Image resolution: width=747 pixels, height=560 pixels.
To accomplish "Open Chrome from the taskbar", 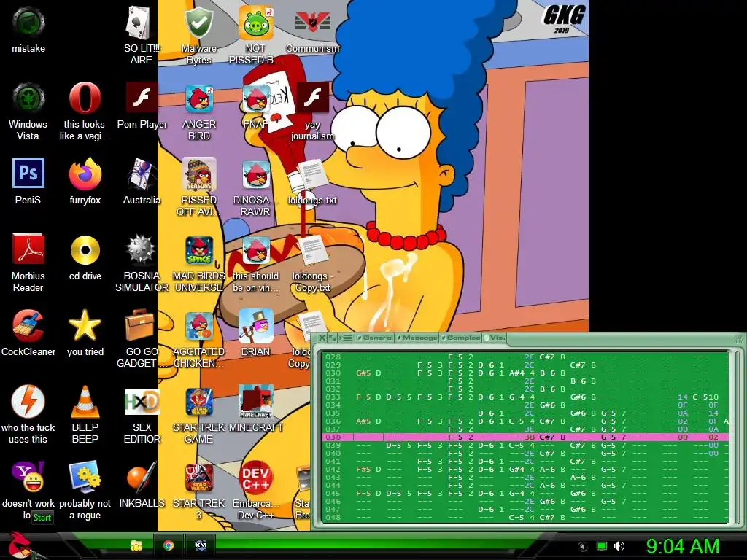I will (x=169, y=545).
